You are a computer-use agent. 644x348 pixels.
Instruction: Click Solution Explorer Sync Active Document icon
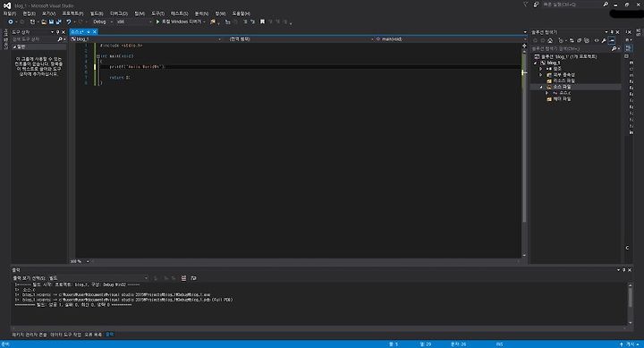coord(572,40)
